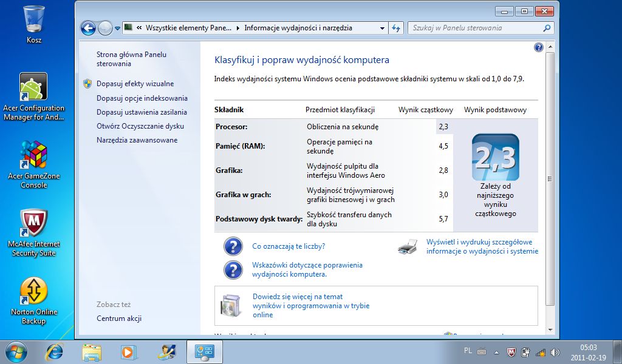Click the printer icon for performance details
The width and height of the screenshot is (622, 364).
click(x=408, y=246)
